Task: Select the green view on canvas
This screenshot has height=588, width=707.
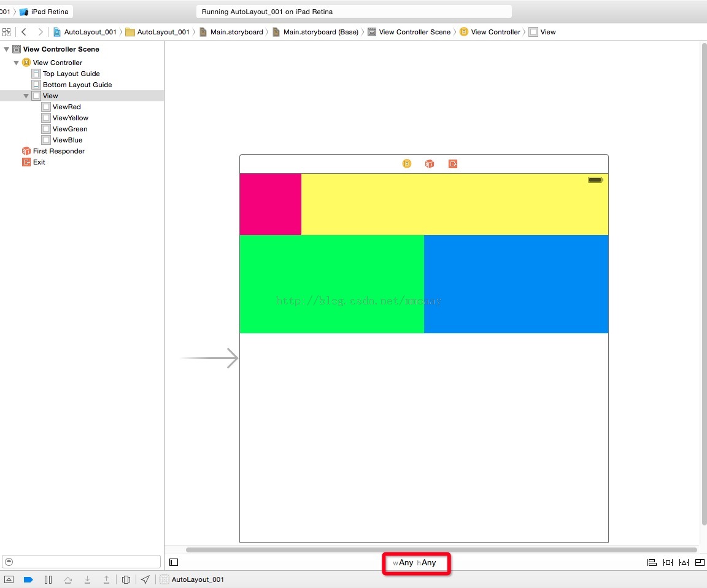Action: point(332,284)
